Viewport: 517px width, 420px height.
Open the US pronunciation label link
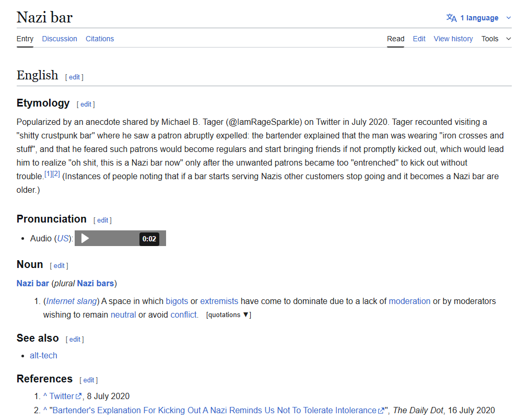coord(63,239)
